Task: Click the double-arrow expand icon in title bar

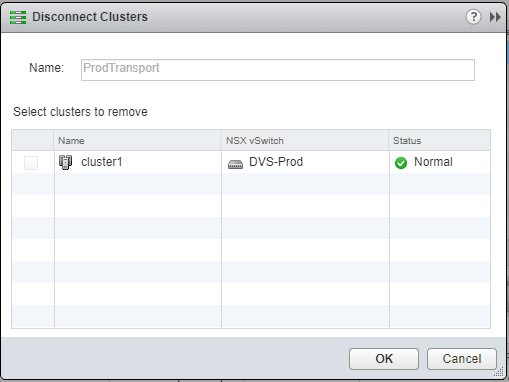Action: point(495,17)
